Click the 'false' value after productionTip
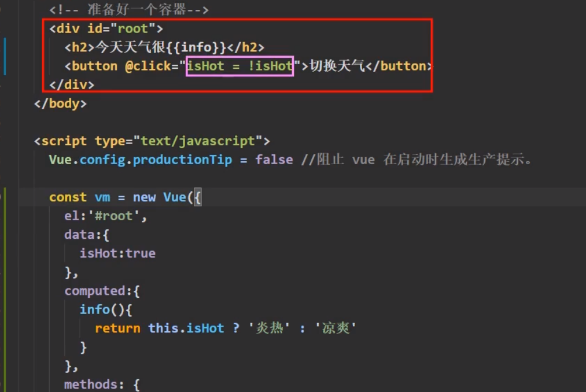 274,160
